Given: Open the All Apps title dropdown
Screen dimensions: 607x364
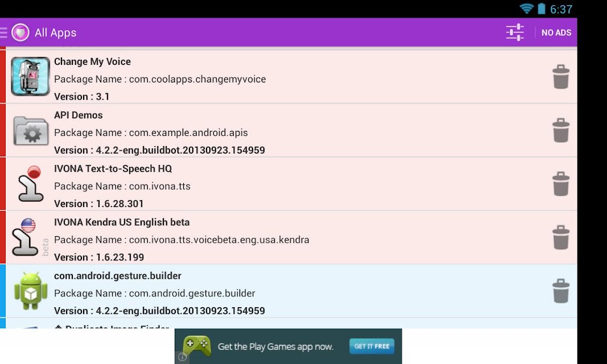Looking at the screenshot, I should [55, 33].
